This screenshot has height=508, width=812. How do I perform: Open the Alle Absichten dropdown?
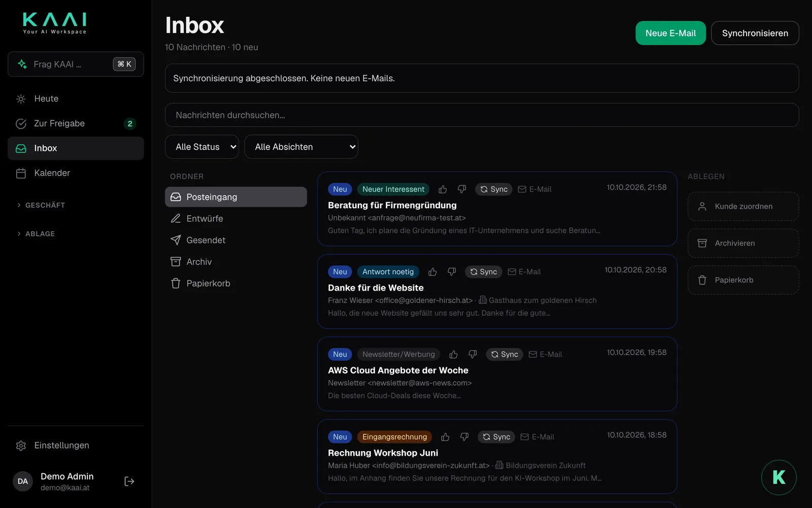click(x=301, y=147)
